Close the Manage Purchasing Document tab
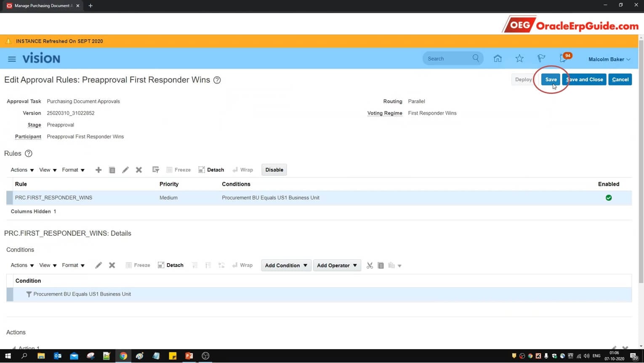This screenshot has width=644, height=363. (77, 5)
